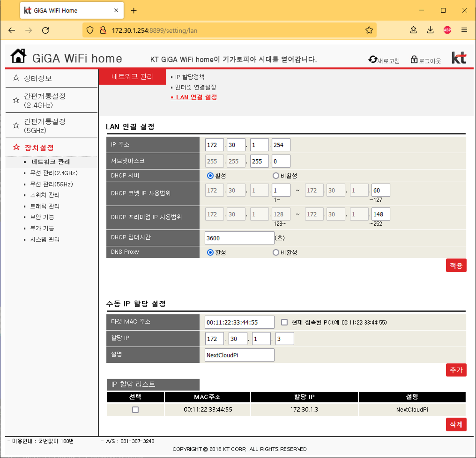Reload the page with the refresh icon
The height and width of the screenshot is (458, 476).
click(46, 30)
